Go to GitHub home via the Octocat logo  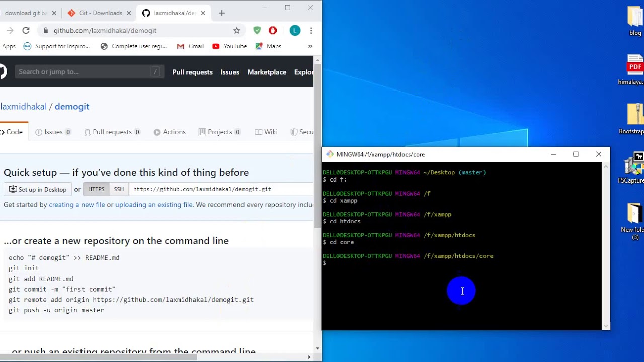[3, 72]
